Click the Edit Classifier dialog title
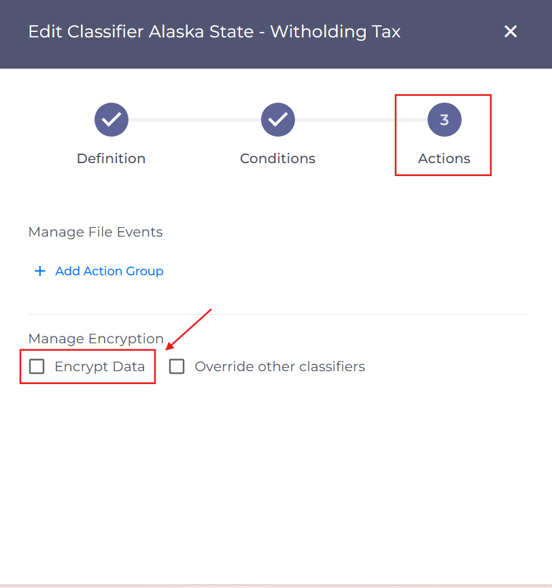 click(214, 32)
